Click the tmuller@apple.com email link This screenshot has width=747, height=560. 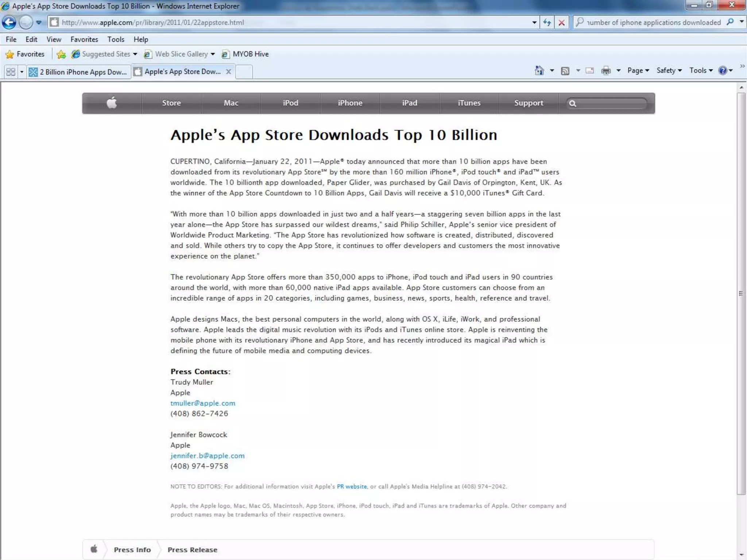pos(203,403)
